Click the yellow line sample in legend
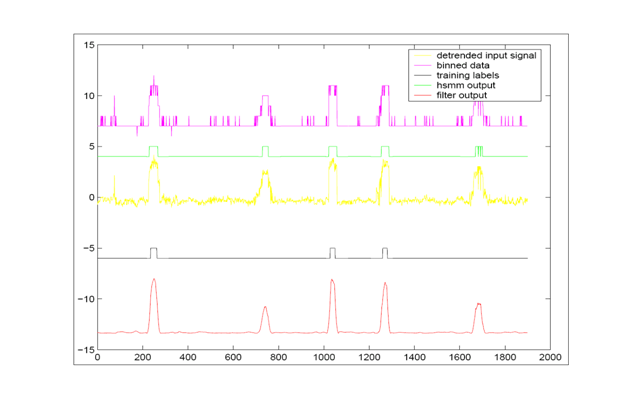Image resolution: width=640 pixels, height=400 pixels. pos(422,56)
